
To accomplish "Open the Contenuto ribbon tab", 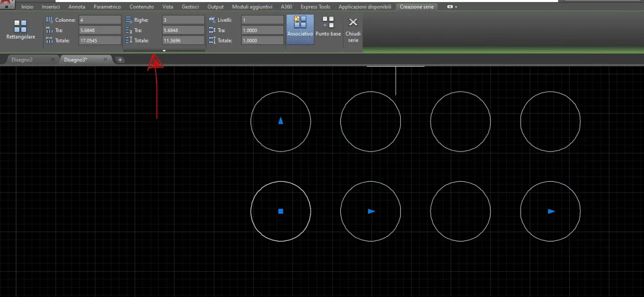I will [x=142, y=7].
